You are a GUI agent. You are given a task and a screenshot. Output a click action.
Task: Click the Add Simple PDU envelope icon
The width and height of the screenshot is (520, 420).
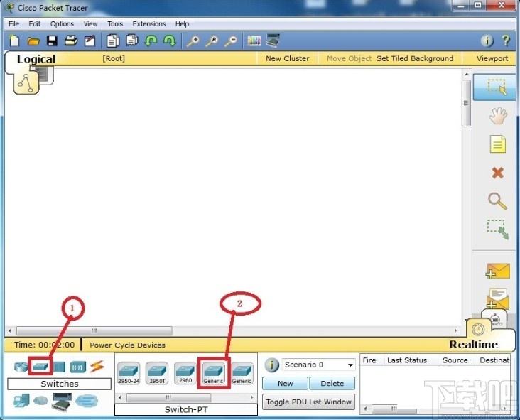[x=497, y=271]
